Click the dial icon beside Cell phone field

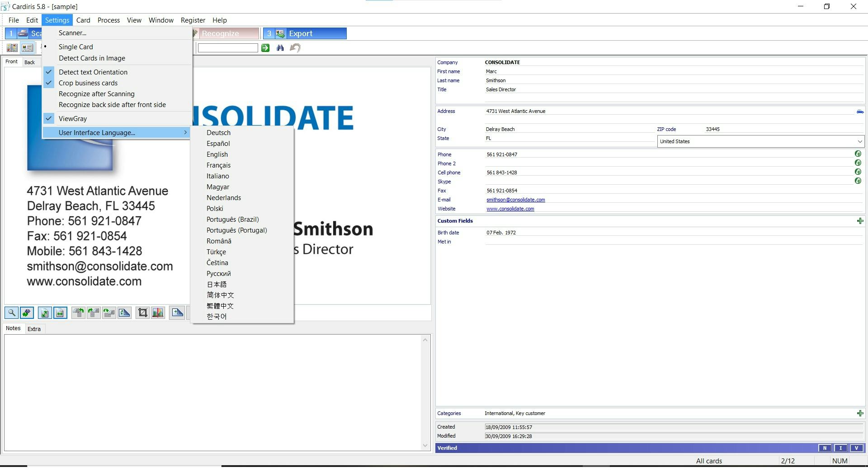tap(858, 172)
